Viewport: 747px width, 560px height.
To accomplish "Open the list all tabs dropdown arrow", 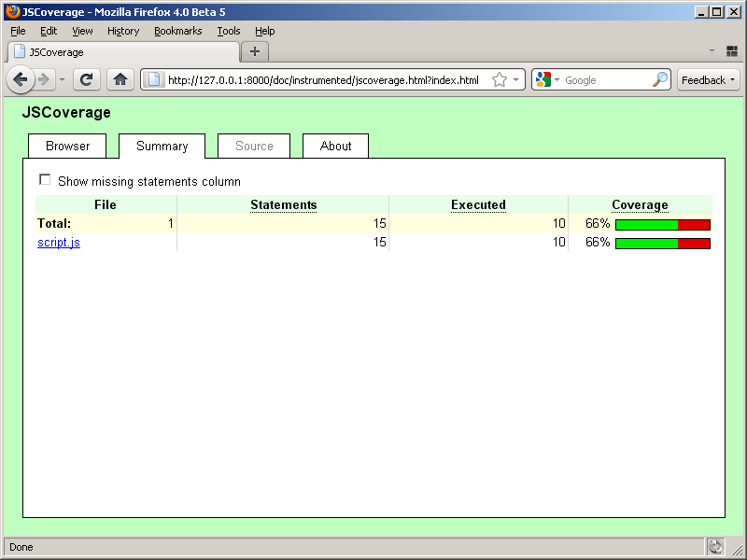I will point(712,50).
